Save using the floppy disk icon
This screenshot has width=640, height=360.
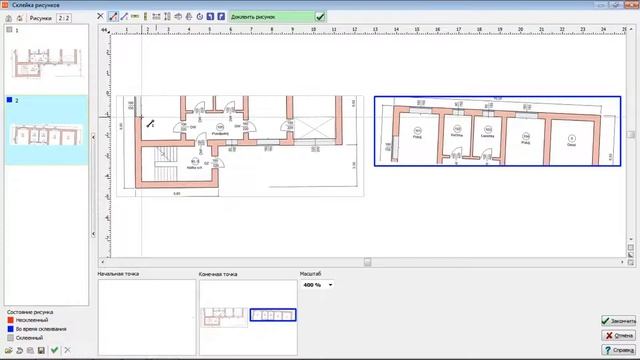point(41,350)
